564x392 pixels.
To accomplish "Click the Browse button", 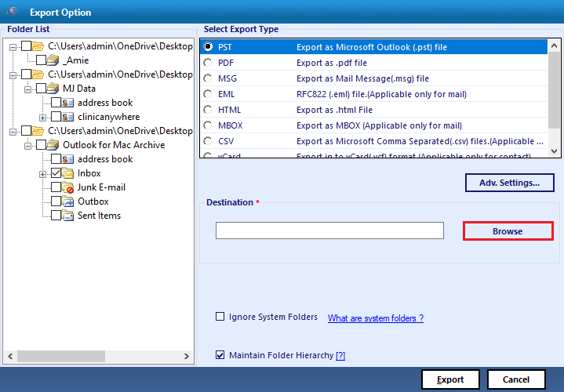I will pos(508,230).
